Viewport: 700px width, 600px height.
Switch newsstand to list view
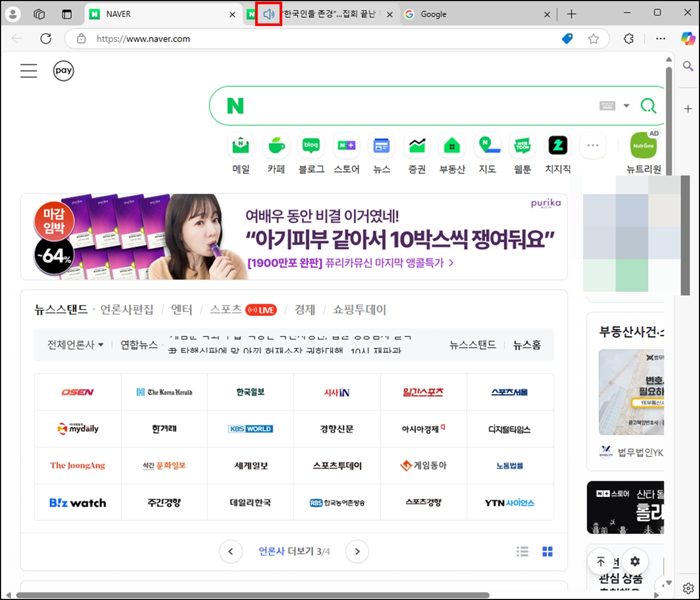(x=522, y=551)
